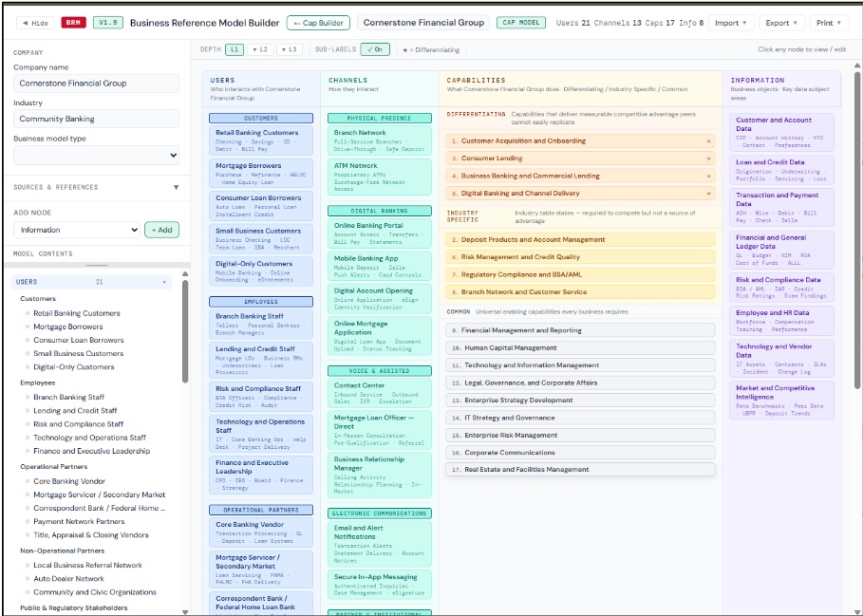Click the model contents panel scrollbar
This screenshot has width=863, height=616.
click(185, 331)
